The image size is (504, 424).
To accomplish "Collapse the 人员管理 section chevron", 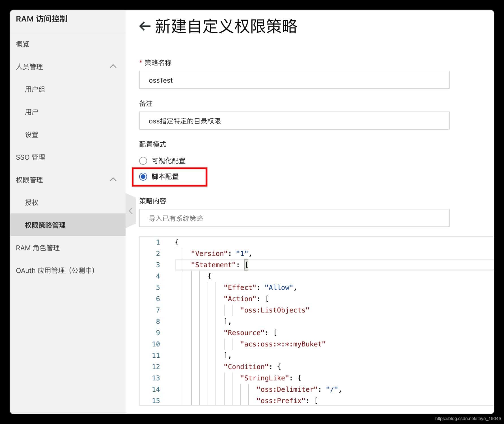I will tap(113, 66).
